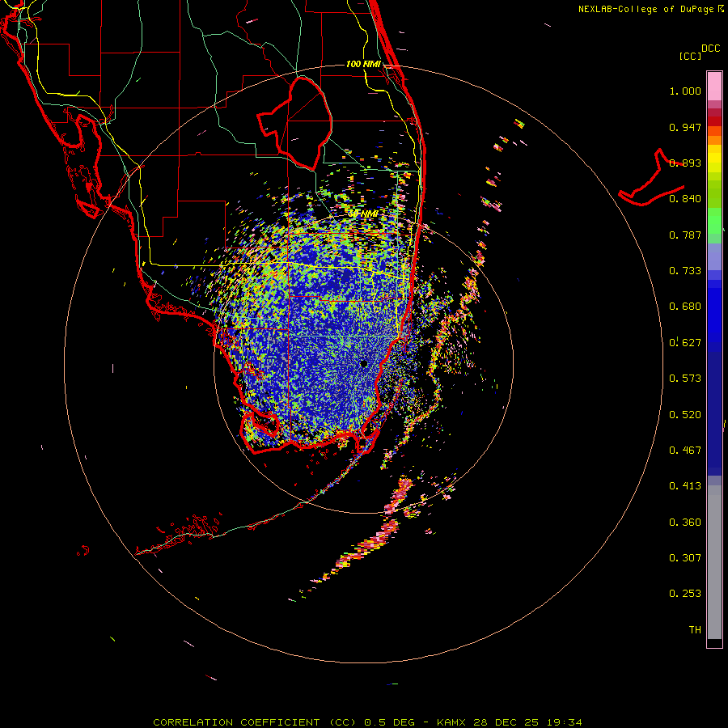Select the 0.360 scale value
Screen dimensions: 728x728
tap(685, 523)
